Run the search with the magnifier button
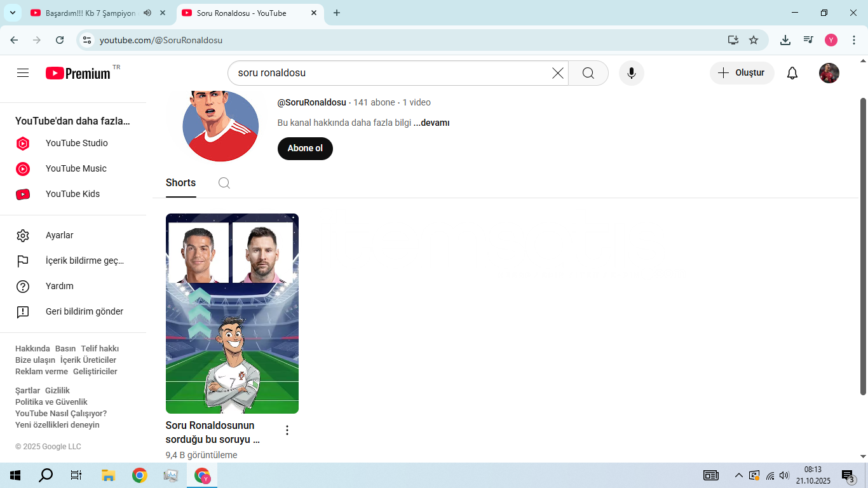The width and height of the screenshot is (868, 488). coord(588,73)
